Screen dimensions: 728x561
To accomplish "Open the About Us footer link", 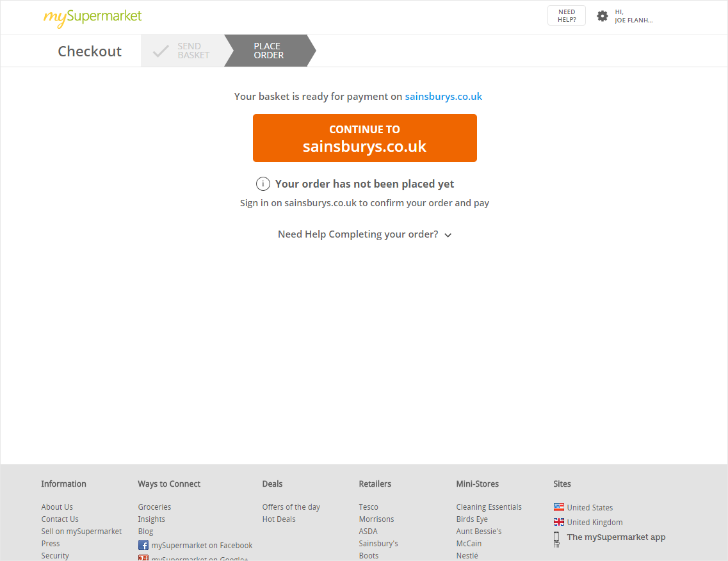I will coord(57,507).
